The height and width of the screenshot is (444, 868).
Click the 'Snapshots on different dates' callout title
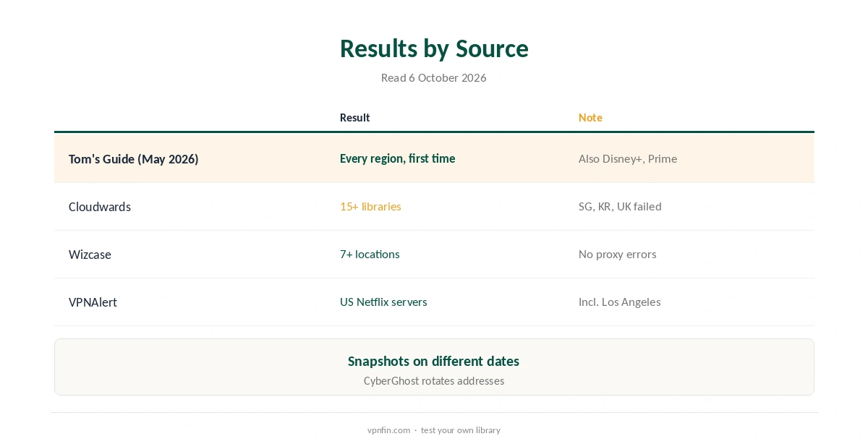coord(434,361)
